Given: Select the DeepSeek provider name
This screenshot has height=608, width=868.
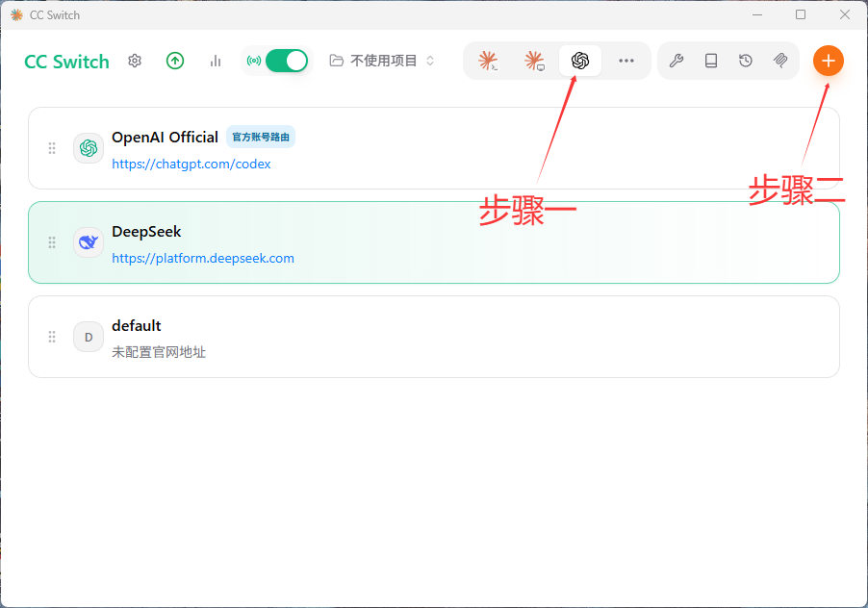Looking at the screenshot, I should pyautogui.click(x=146, y=232).
